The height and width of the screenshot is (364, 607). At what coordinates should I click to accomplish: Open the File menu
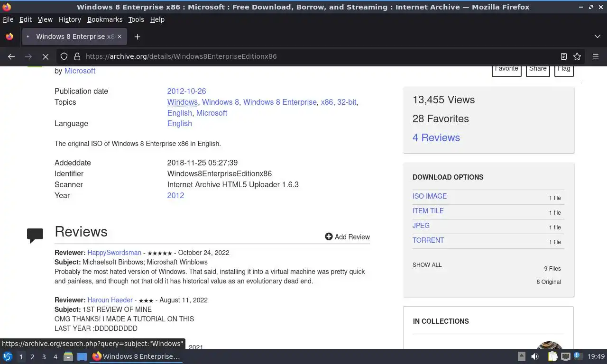(8, 19)
